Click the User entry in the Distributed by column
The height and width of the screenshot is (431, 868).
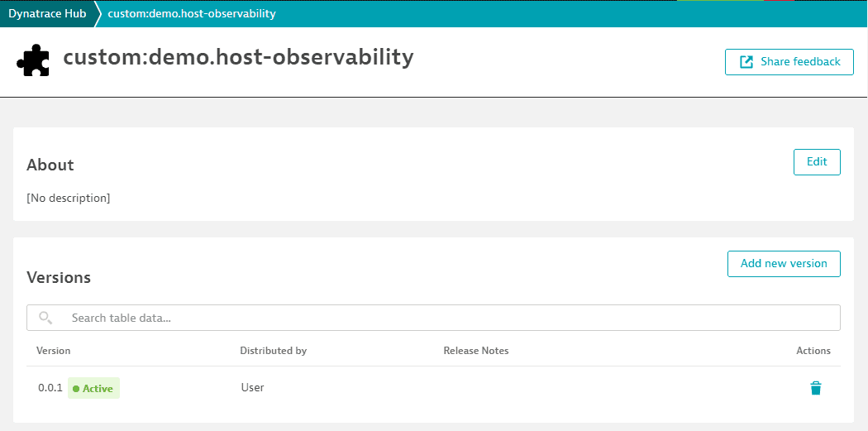(x=252, y=388)
